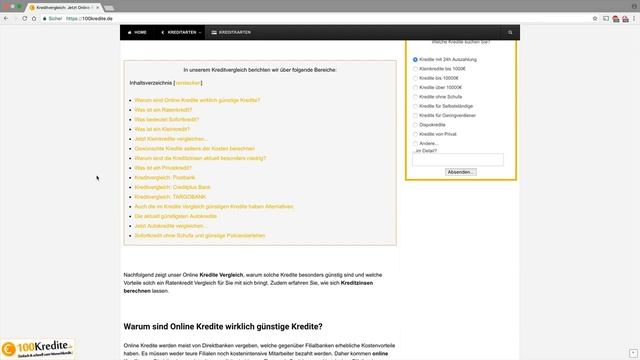This screenshot has width=640, height=360.
Task: Click the first red extension icon
Action: tap(616, 19)
